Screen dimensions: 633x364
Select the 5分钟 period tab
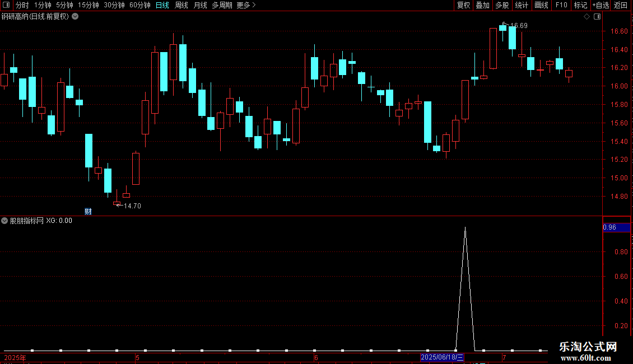64,5
